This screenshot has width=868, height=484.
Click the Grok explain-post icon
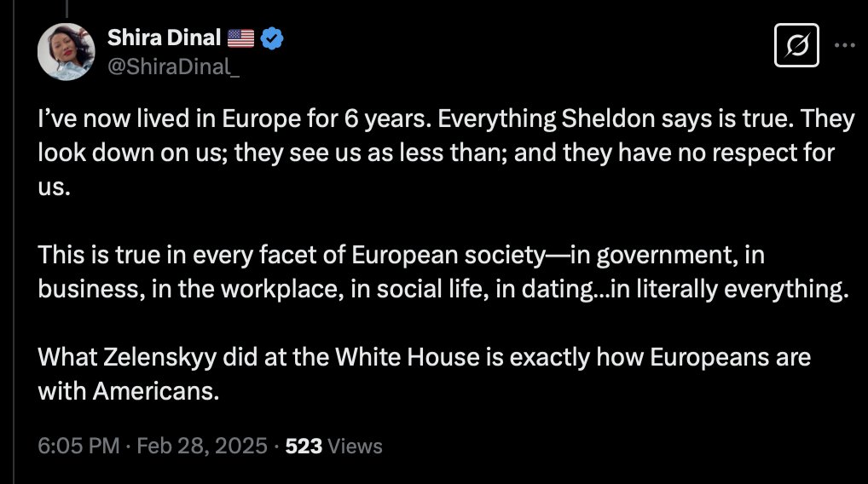pos(797,46)
